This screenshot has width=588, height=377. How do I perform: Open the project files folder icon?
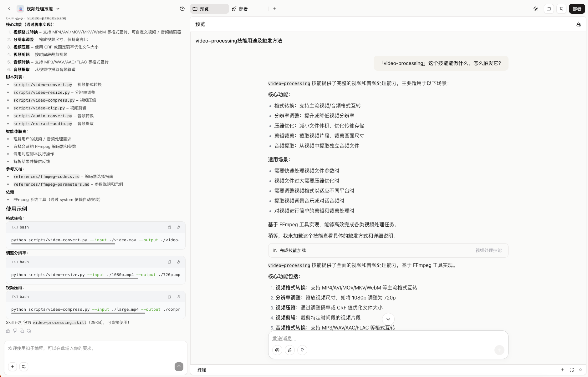548,8
